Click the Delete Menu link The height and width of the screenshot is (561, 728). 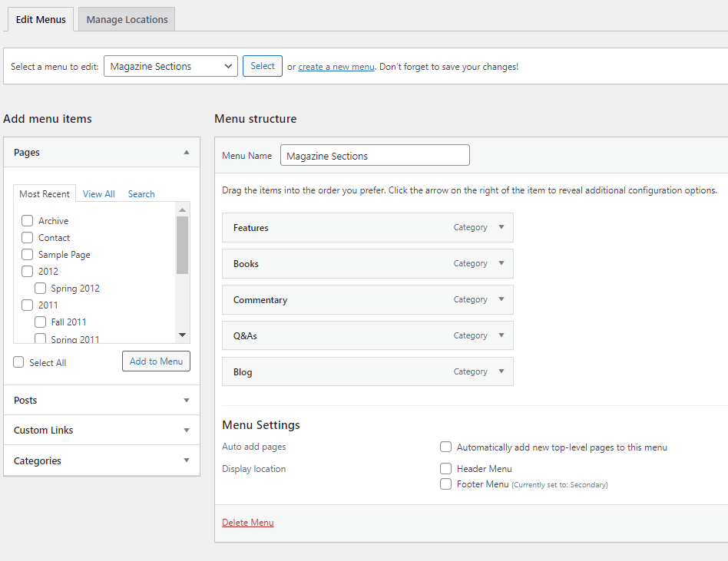[247, 523]
